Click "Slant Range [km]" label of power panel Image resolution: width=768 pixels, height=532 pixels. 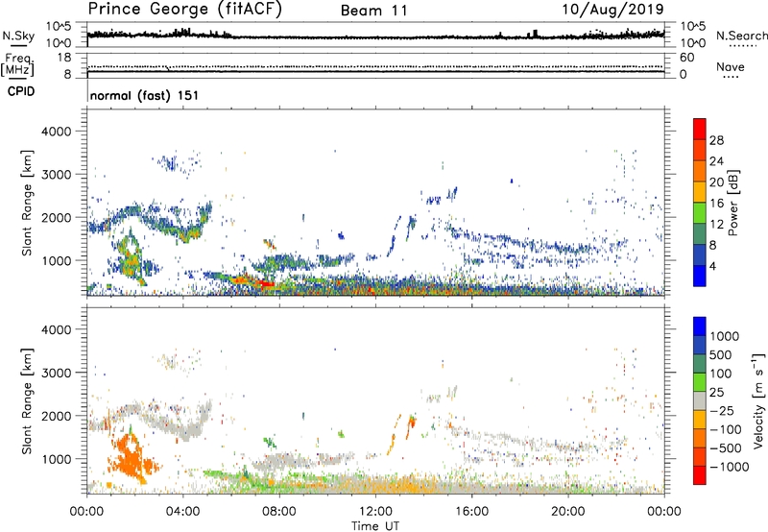pyautogui.click(x=27, y=204)
